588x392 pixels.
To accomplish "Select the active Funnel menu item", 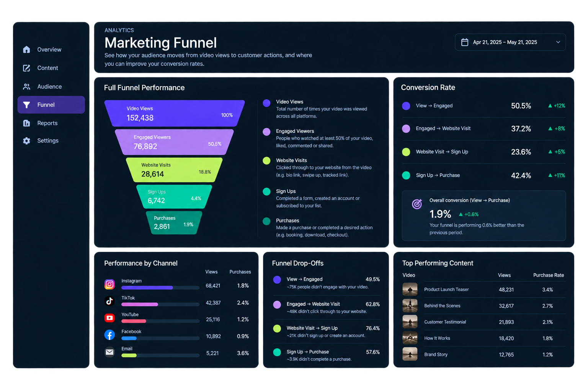I will tap(51, 105).
